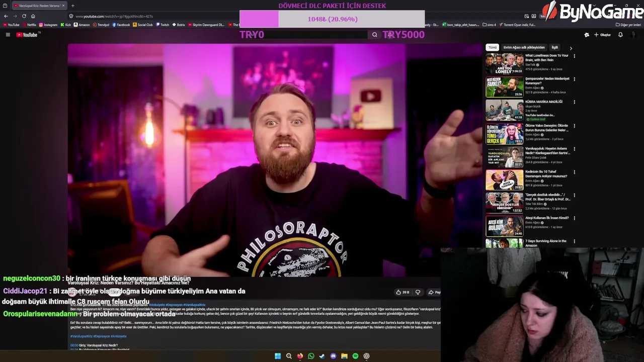Viewport: 644px width, 362px height.
Task: Open Discord from the taskbar
Action: (333, 356)
